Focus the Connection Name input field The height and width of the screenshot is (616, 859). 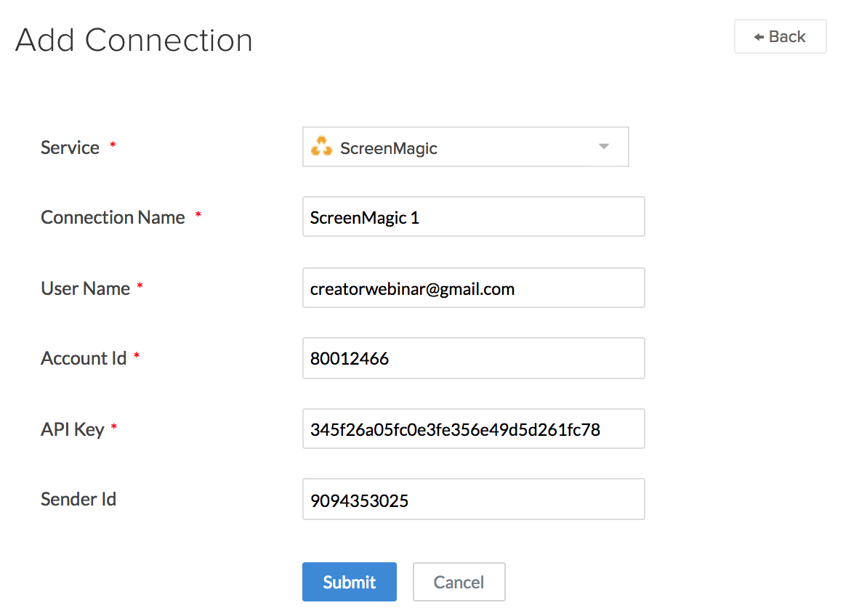(473, 216)
